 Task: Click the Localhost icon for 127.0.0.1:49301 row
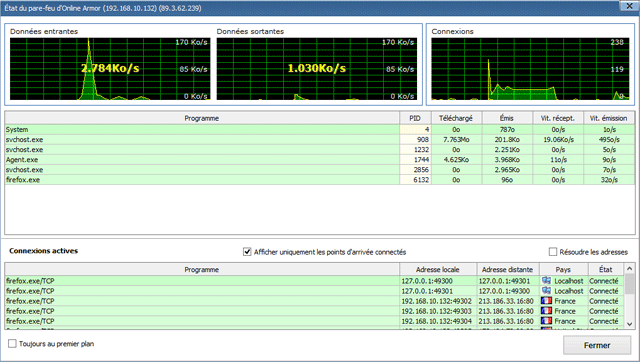[546, 291]
